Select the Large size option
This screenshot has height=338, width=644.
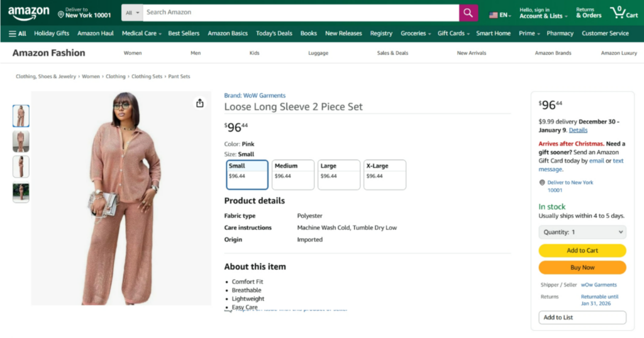click(x=339, y=174)
